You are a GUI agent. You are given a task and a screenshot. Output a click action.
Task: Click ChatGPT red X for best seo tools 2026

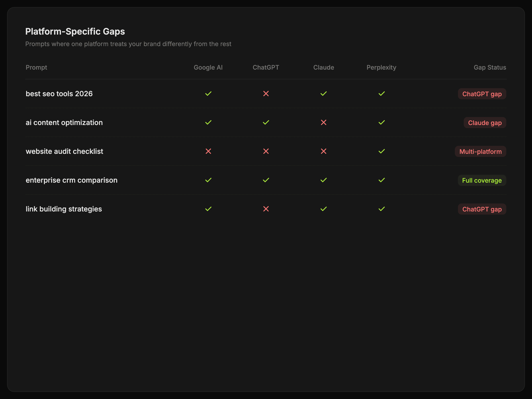tap(266, 94)
